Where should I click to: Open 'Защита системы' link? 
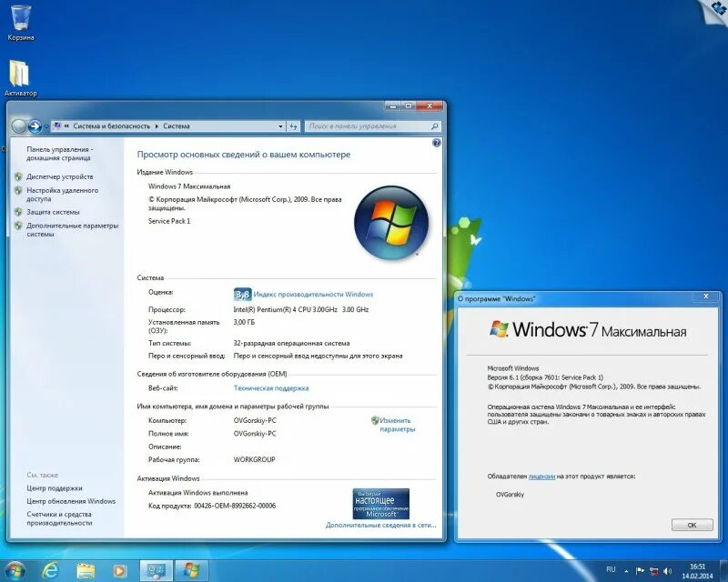tap(53, 212)
